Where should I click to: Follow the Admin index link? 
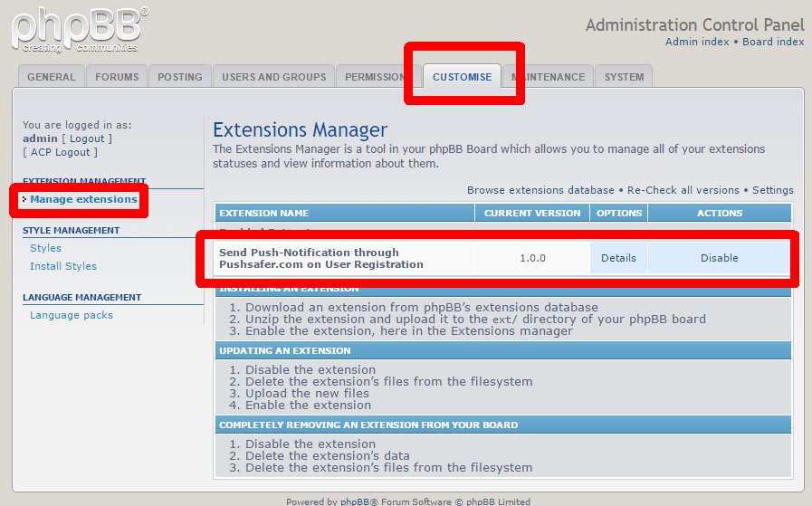[696, 42]
